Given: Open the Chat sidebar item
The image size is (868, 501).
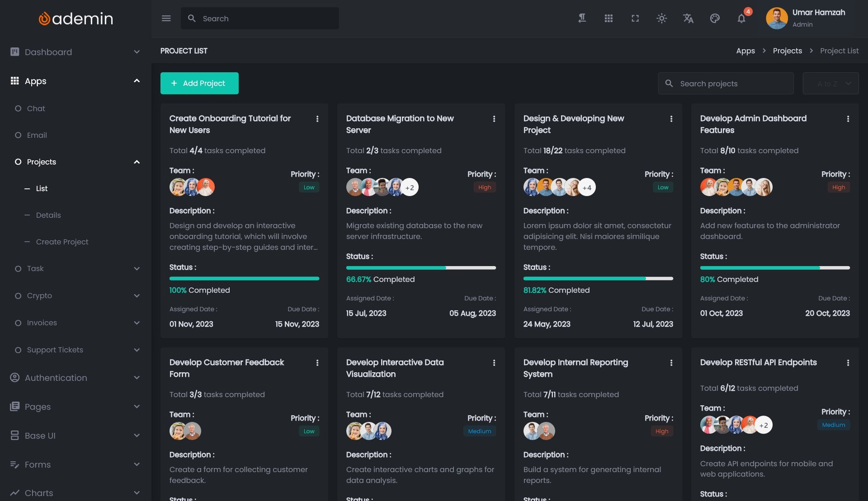Looking at the screenshot, I should [x=36, y=108].
